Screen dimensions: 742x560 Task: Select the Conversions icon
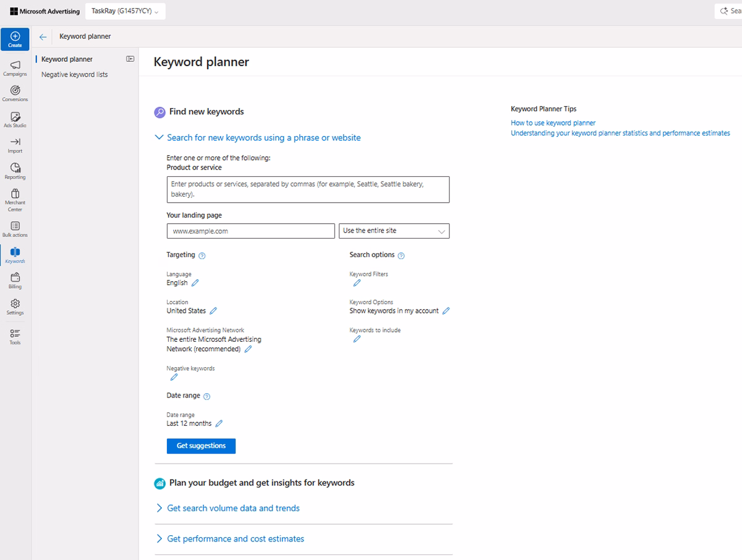pos(14,94)
